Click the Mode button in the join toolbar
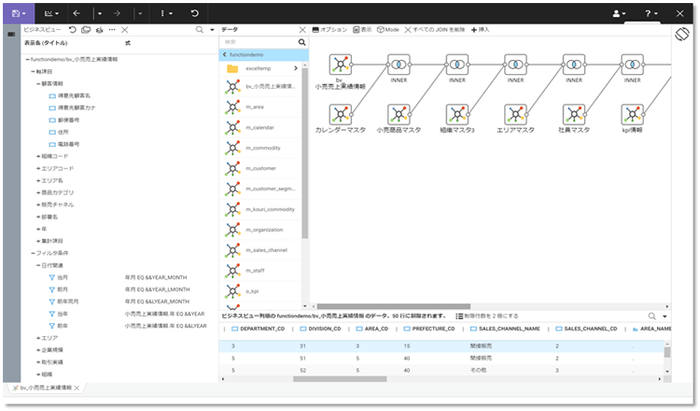 [x=388, y=29]
